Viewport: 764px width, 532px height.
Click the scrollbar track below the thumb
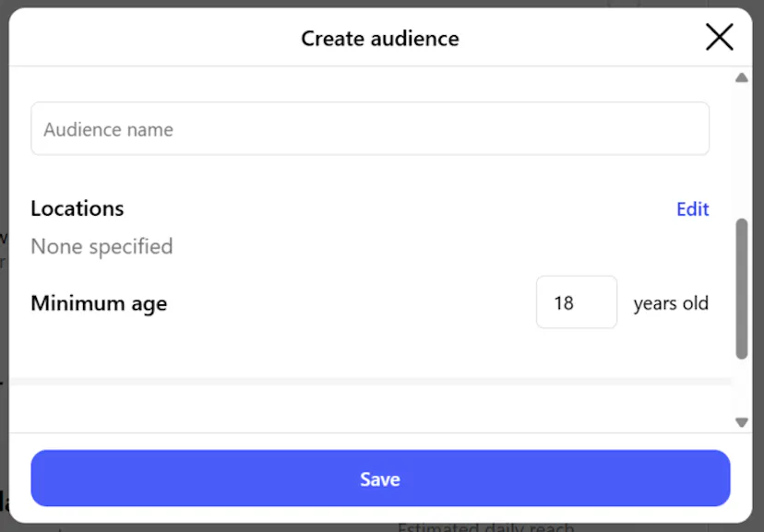pyautogui.click(x=741, y=387)
